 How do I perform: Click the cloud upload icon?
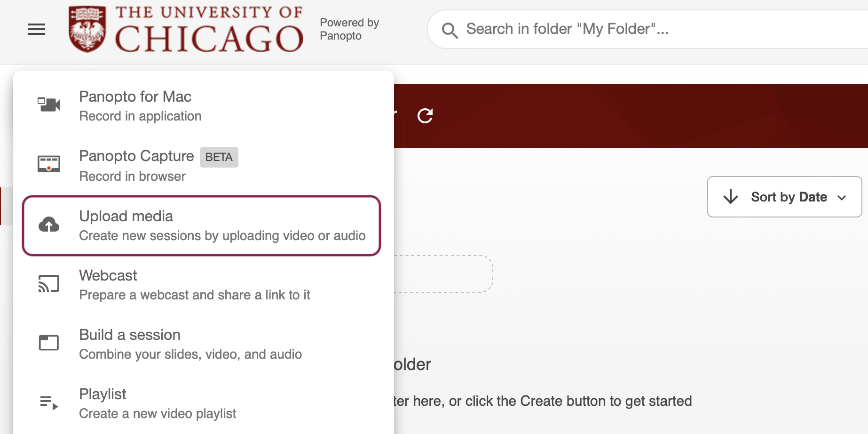pos(49,225)
